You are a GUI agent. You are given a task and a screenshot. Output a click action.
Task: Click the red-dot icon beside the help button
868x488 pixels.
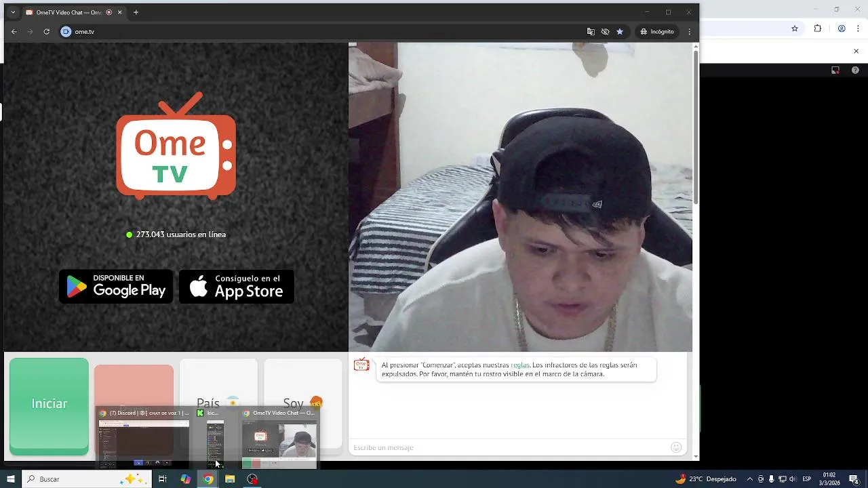tap(835, 70)
